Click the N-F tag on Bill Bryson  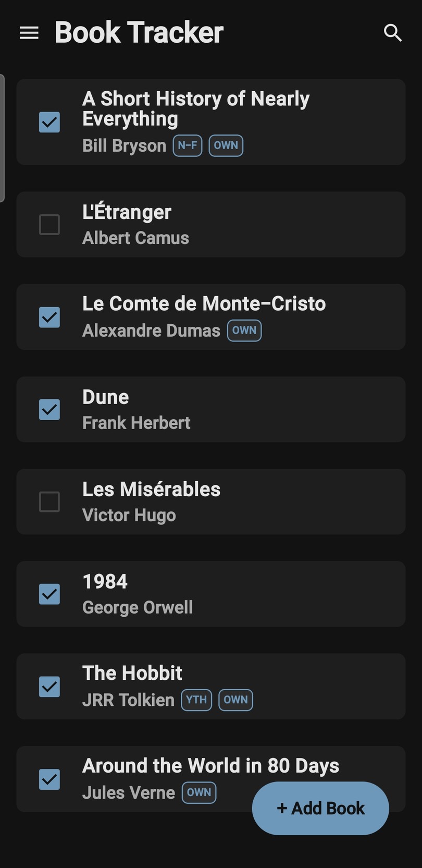click(188, 145)
